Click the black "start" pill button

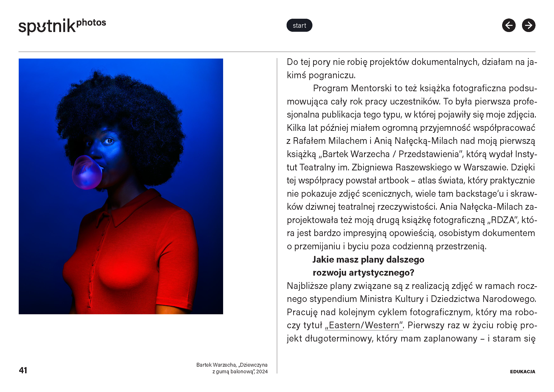(299, 25)
